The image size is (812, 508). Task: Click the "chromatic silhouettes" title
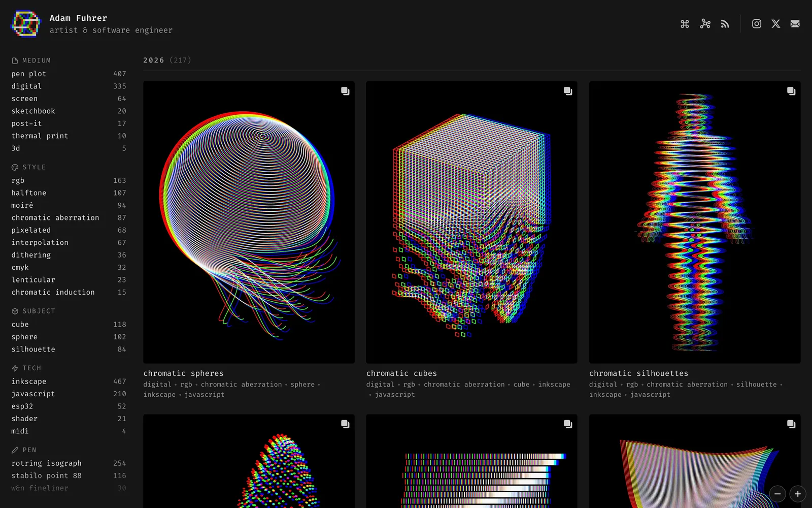[638, 373]
